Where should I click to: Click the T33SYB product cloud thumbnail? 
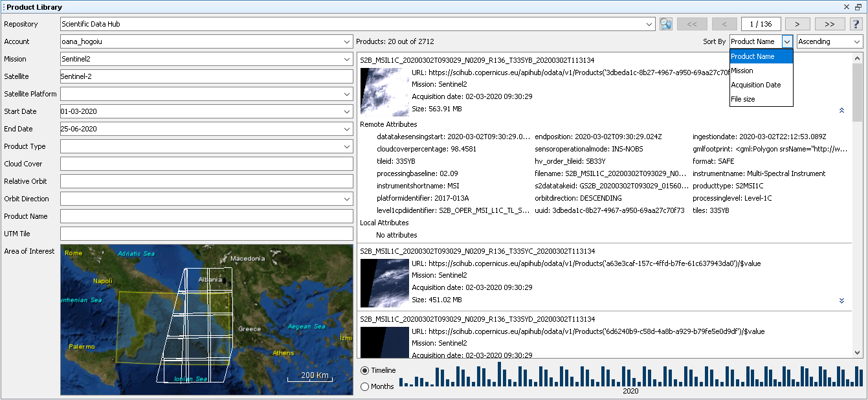tap(384, 91)
